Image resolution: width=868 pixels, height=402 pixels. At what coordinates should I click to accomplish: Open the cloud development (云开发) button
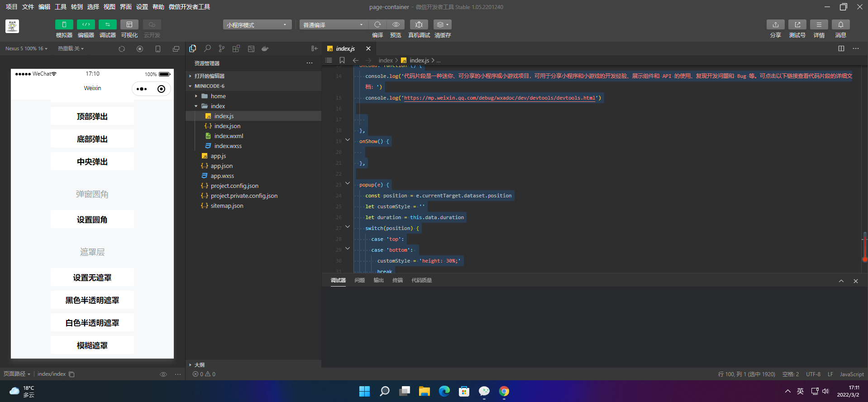coord(152,24)
